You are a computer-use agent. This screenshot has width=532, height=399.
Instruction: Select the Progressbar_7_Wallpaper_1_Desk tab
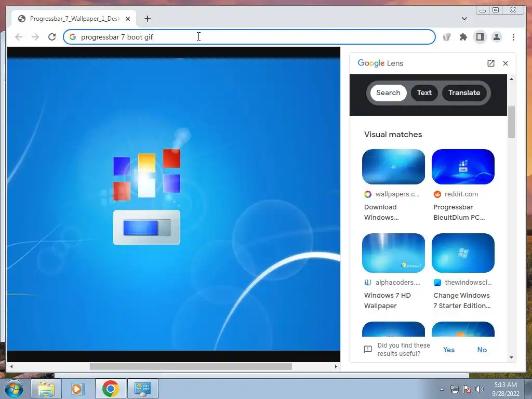74,19
